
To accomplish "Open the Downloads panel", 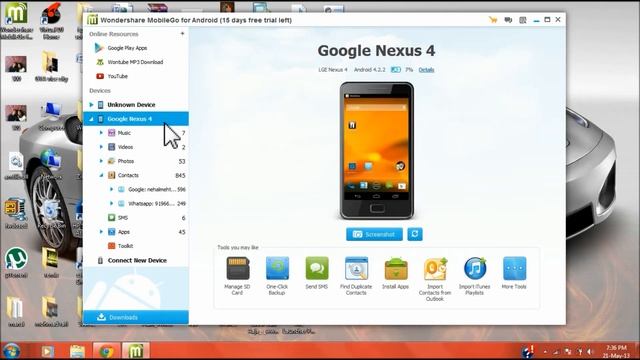I will point(136,317).
